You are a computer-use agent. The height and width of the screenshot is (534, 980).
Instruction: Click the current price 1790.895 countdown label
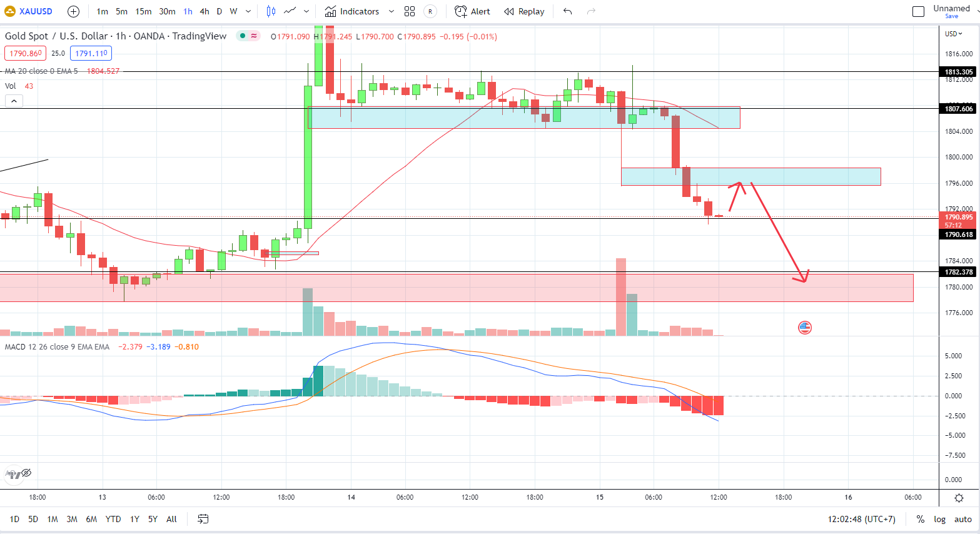tap(958, 221)
